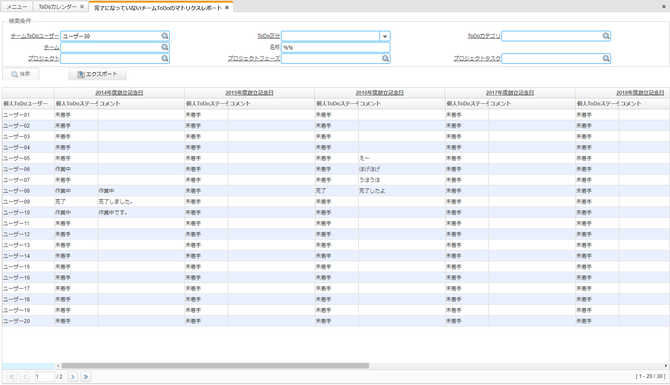
Task: Click the 2014 status 作業中 for ユーザー-06
Action: pyautogui.click(x=76, y=169)
